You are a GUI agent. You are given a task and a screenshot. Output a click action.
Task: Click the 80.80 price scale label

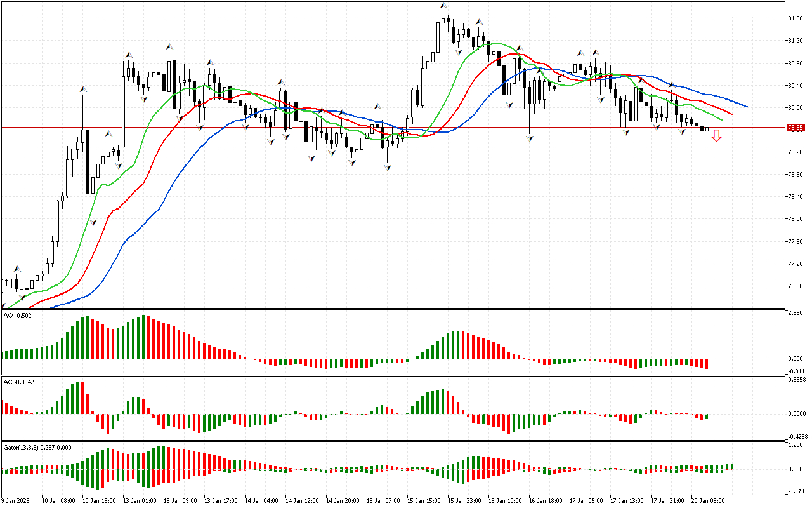coord(795,63)
